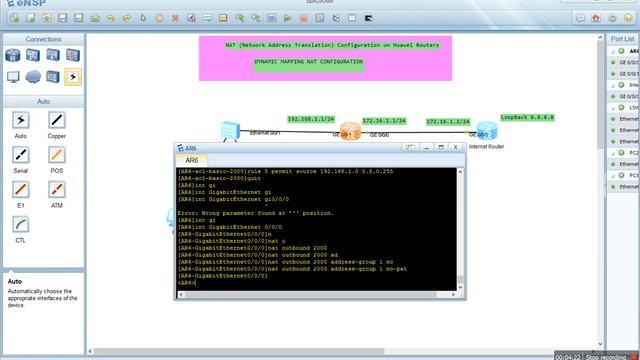Create a new topology from toolbar
Image resolution: width=640 pixels, height=360 pixels.
pyautogui.click(x=14, y=18)
